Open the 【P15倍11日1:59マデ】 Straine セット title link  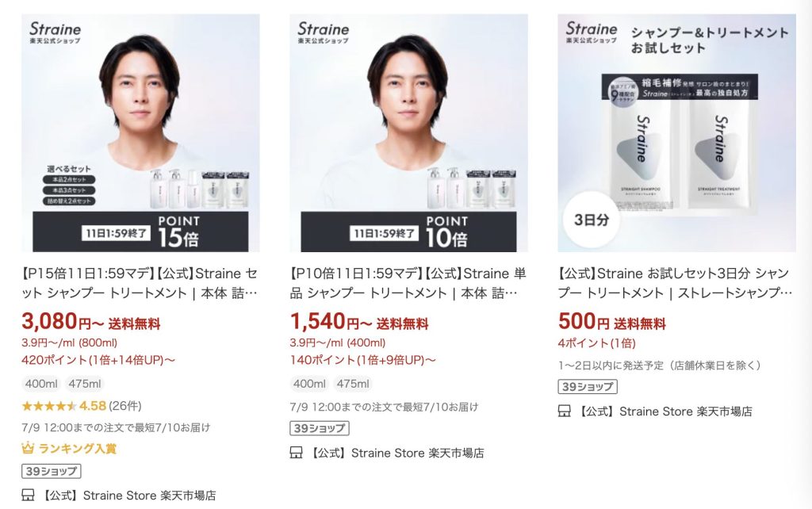point(140,283)
